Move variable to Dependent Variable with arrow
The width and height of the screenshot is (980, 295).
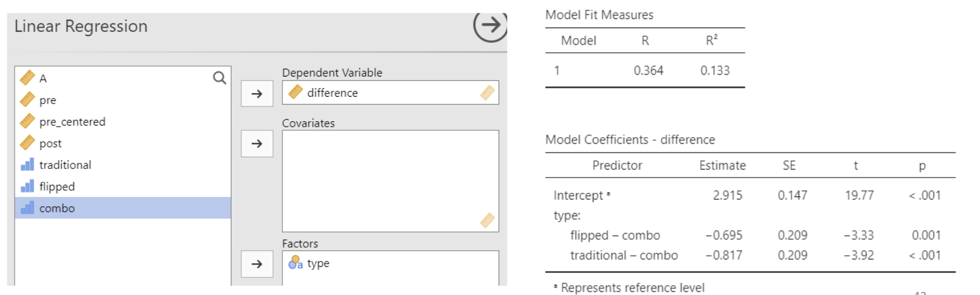[257, 94]
